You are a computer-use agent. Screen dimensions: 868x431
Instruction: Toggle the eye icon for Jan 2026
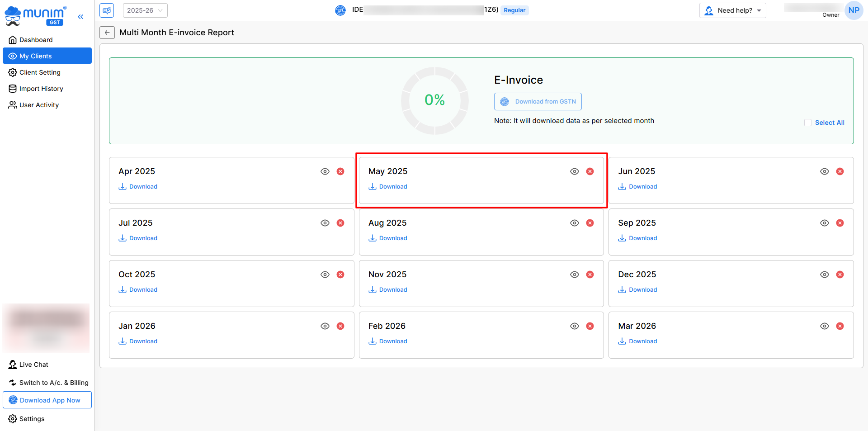tap(325, 326)
